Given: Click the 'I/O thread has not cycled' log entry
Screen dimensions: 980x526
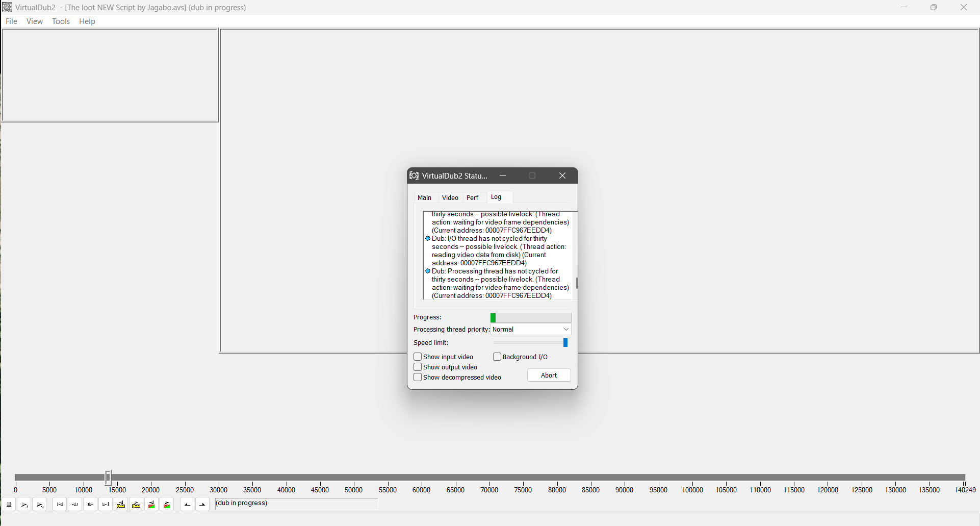Looking at the screenshot, I should click(499, 251).
